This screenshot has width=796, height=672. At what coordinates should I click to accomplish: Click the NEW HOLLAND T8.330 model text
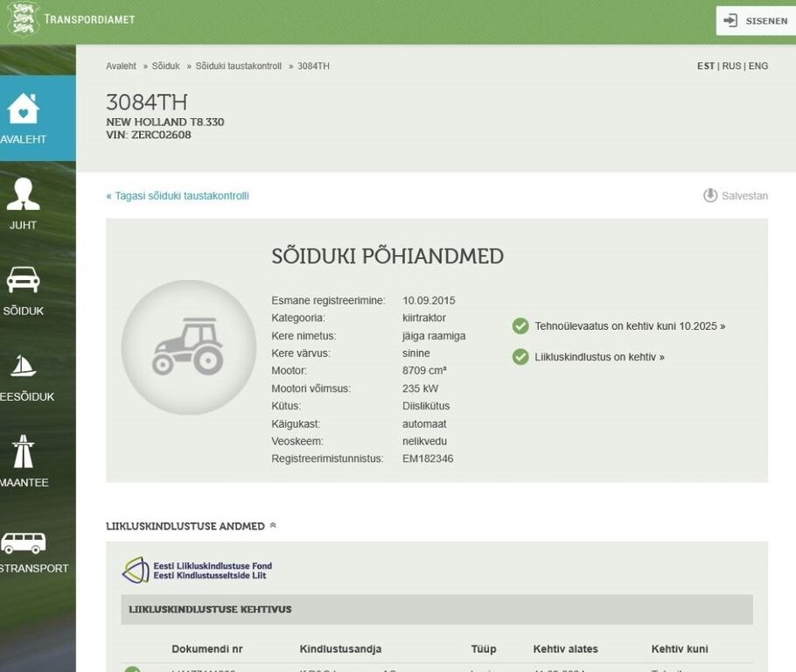[x=165, y=122]
